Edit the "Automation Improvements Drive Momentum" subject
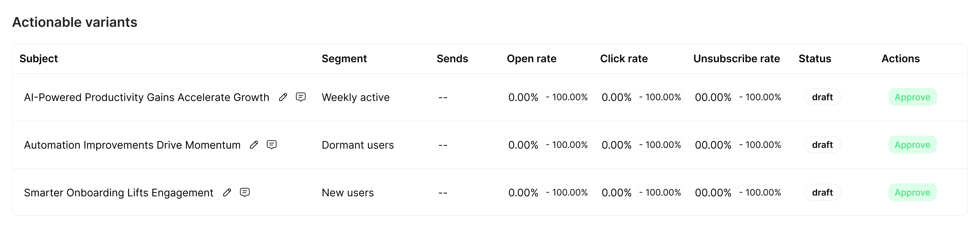The height and width of the screenshot is (228, 980). click(254, 145)
